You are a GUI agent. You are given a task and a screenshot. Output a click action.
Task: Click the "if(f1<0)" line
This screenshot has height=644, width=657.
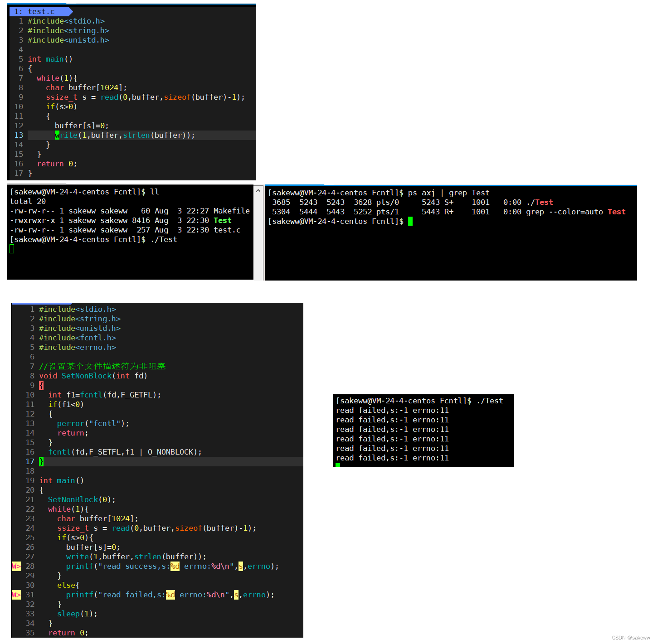coord(66,404)
